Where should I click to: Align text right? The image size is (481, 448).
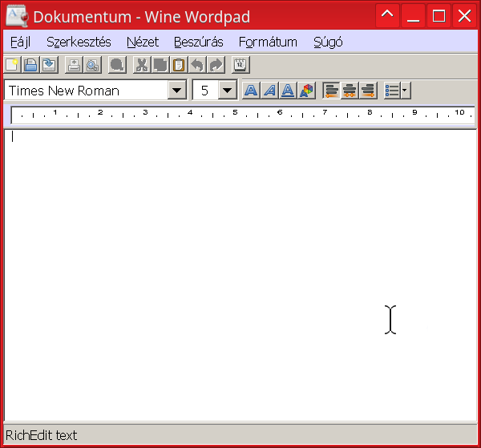(368, 91)
